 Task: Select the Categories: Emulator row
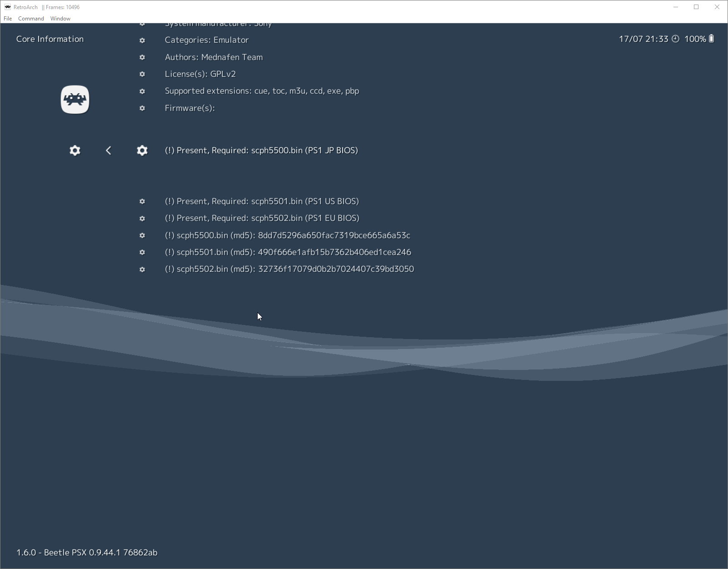click(207, 40)
